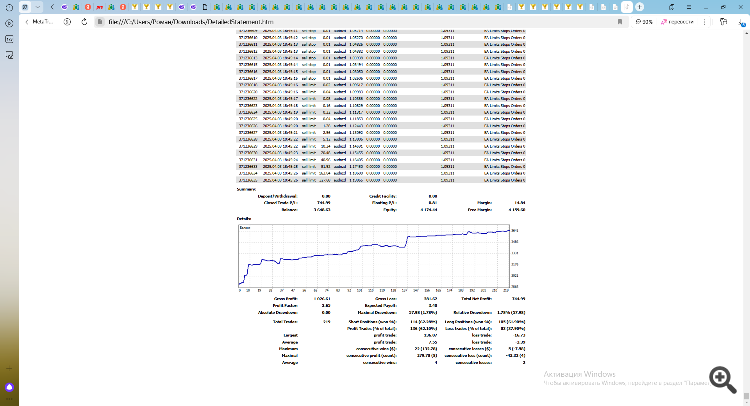Open the fourth sidebar panel icon
Image resolution: width=750 pixels, height=406 pixels.
pos(9,55)
